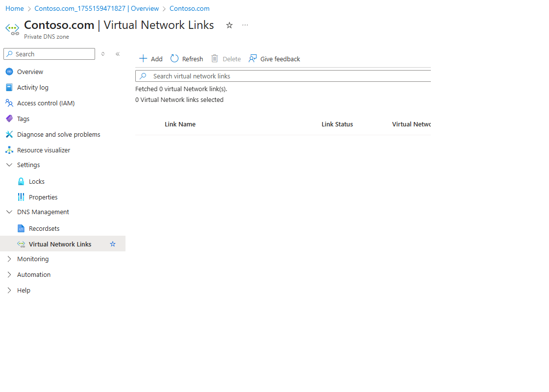The height and width of the screenshot is (392, 549).
Task: Open Access control (IAM)
Action: click(46, 103)
